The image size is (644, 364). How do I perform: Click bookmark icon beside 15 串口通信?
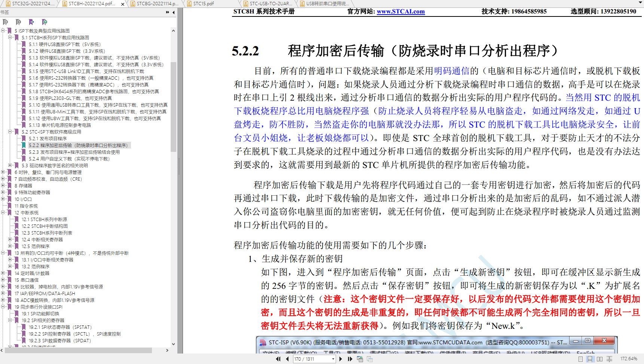pos(10,280)
